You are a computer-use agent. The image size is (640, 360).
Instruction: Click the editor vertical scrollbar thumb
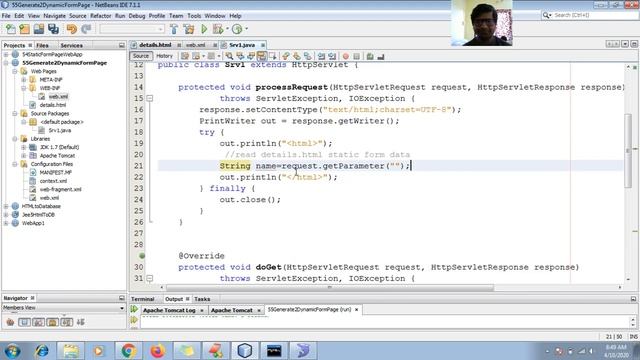tap(628, 151)
